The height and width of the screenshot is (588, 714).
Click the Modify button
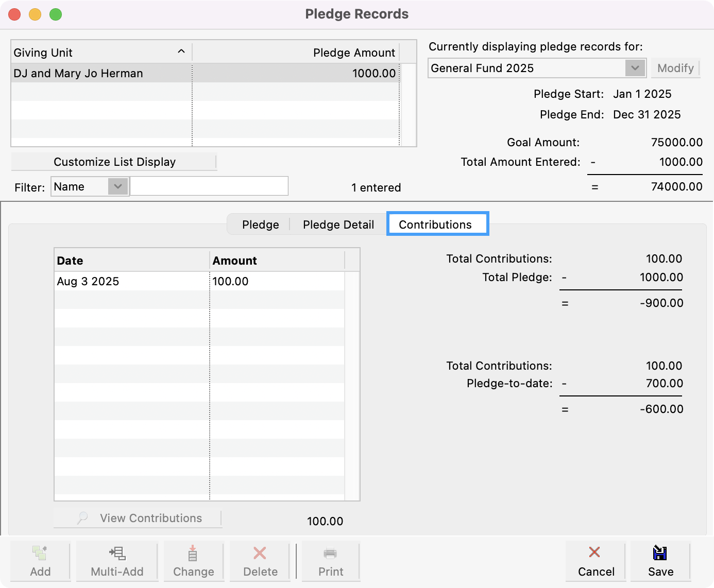click(x=675, y=68)
